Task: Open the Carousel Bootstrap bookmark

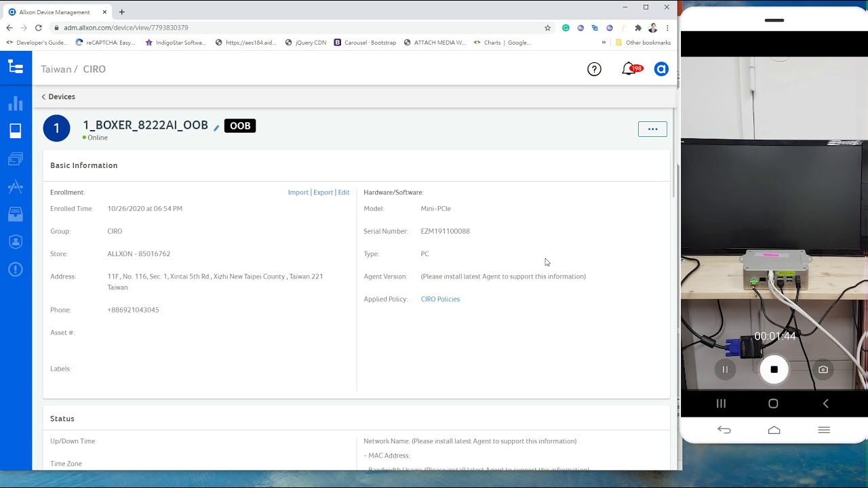Action: click(x=365, y=43)
